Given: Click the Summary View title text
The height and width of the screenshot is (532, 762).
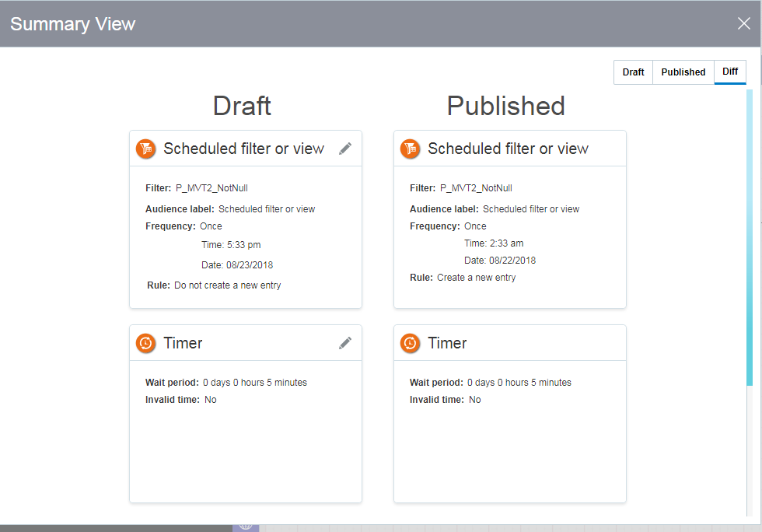Looking at the screenshot, I should (73, 24).
